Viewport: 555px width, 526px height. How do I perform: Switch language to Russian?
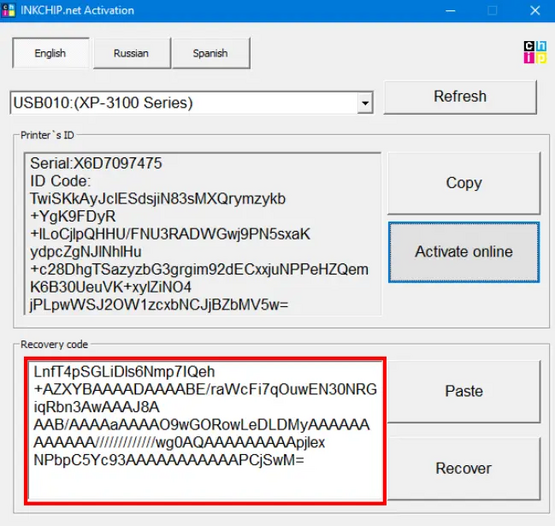click(x=132, y=53)
